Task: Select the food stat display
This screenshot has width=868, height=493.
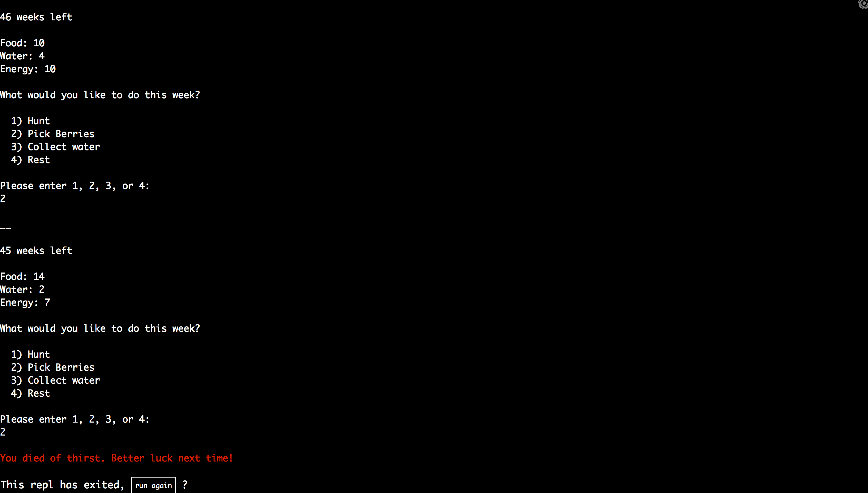Action: point(22,43)
